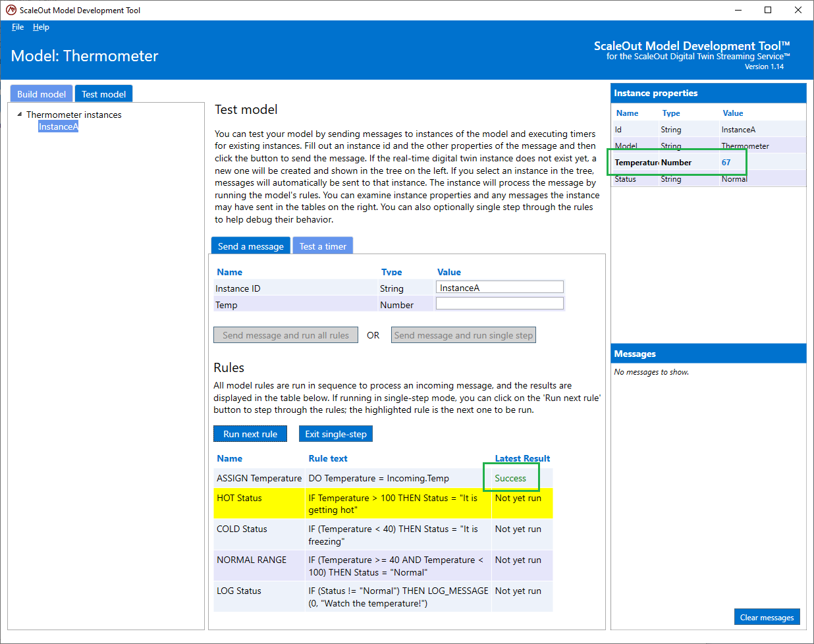Click the Not yet run result for LOG Status
Viewport: 814px width, 644px height.
pos(518,591)
